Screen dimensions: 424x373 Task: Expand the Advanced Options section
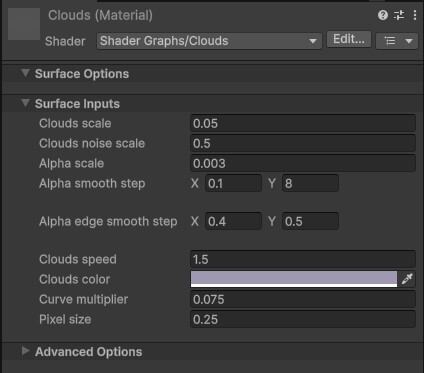(x=25, y=351)
